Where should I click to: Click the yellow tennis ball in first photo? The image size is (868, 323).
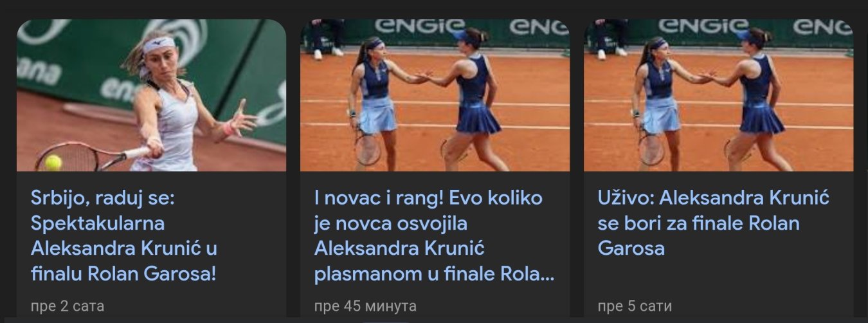pos(53,162)
